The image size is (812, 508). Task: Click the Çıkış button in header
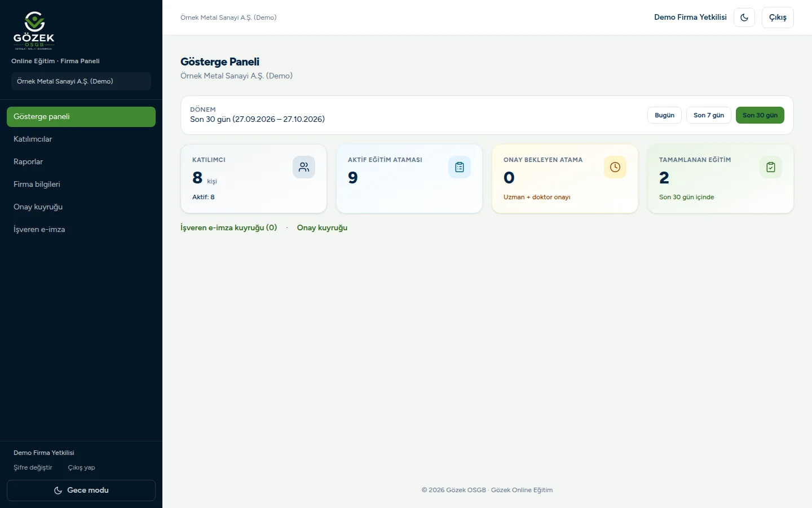coord(778,17)
